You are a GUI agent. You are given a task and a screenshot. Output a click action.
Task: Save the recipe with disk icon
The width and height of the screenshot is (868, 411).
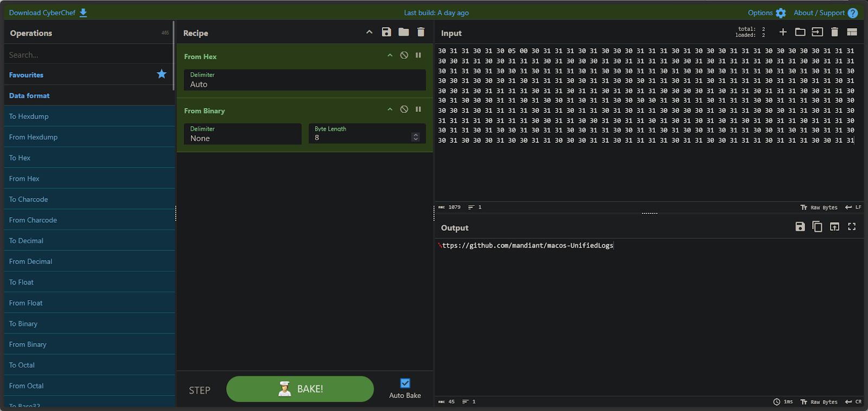386,32
